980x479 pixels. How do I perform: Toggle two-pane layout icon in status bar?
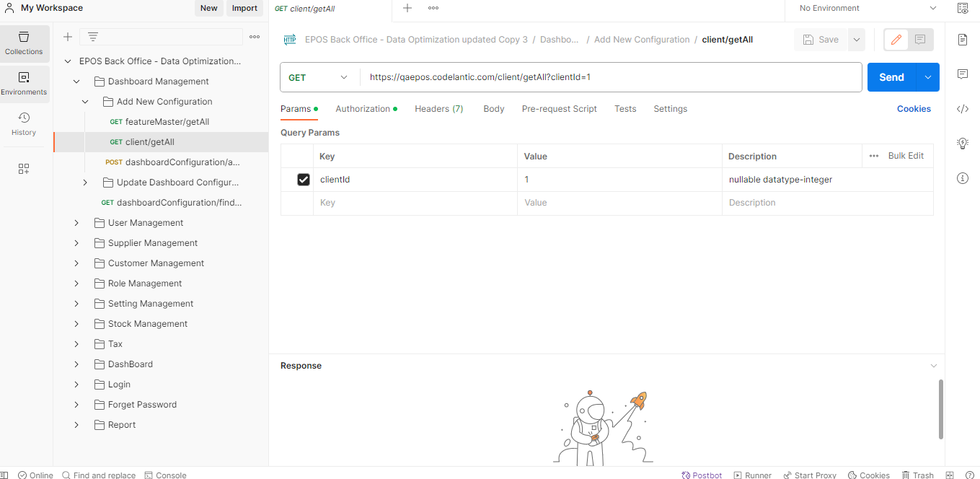[x=950, y=475]
